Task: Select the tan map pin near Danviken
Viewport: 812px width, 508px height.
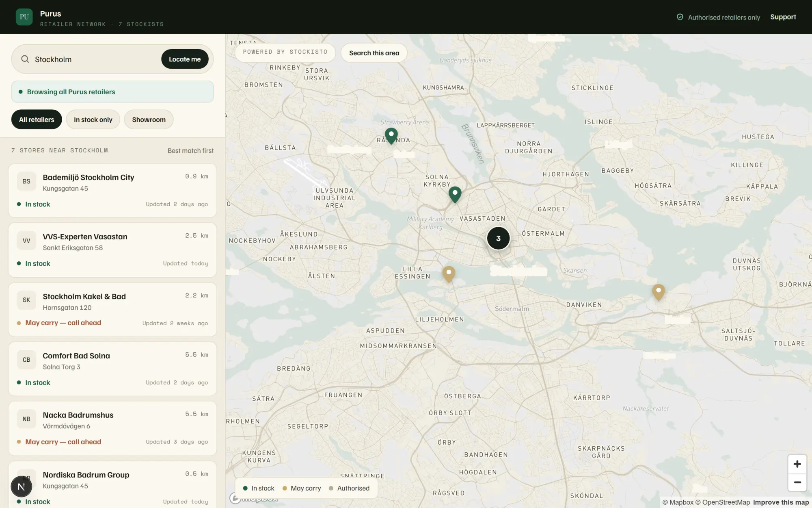Action: (x=659, y=292)
